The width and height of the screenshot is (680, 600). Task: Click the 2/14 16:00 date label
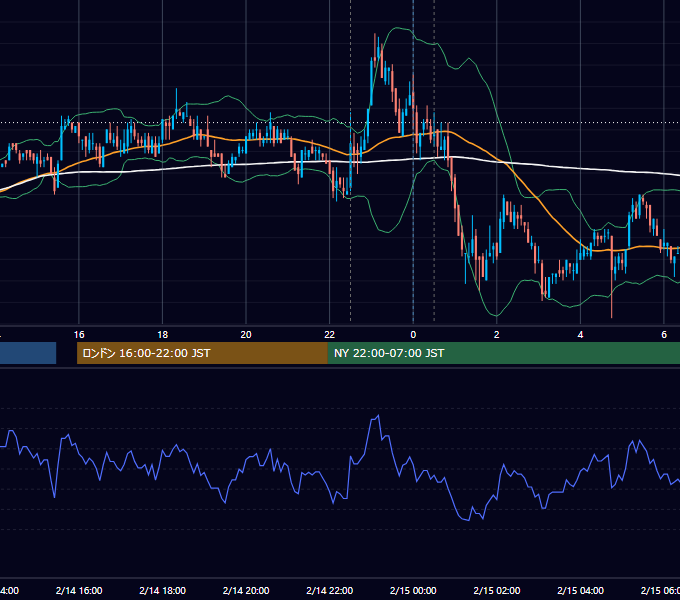(79, 590)
